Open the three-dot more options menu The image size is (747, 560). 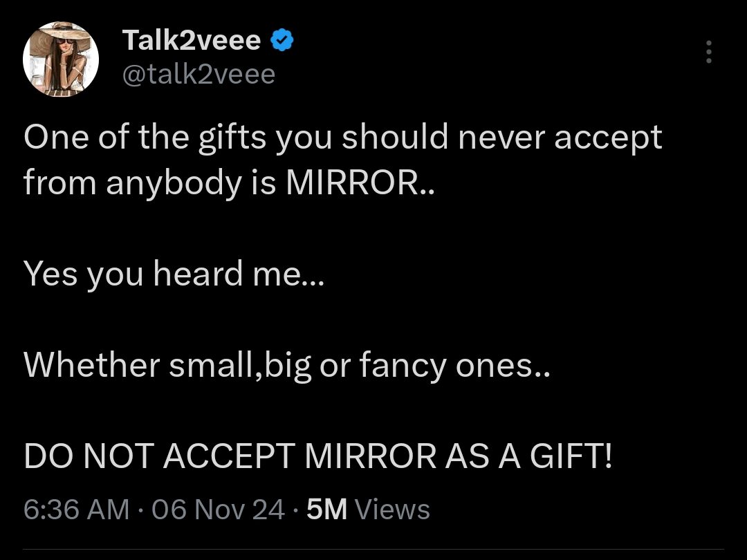point(709,51)
